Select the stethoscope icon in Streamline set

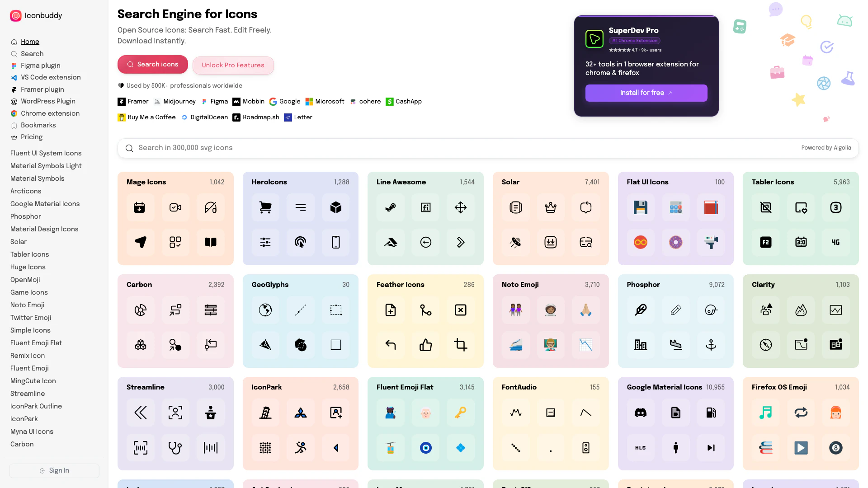pos(175,448)
